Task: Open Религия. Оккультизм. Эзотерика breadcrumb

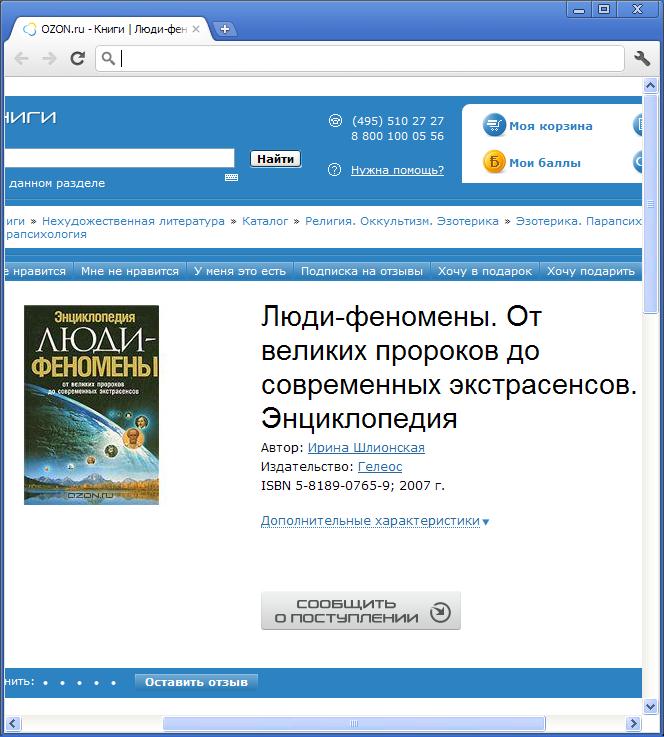Action: [x=402, y=221]
